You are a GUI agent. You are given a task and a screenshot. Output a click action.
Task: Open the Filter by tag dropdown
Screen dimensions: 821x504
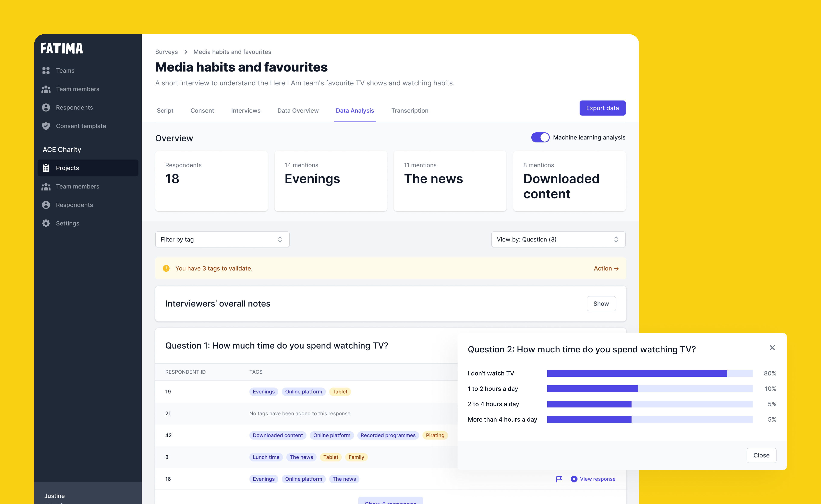coord(222,239)
